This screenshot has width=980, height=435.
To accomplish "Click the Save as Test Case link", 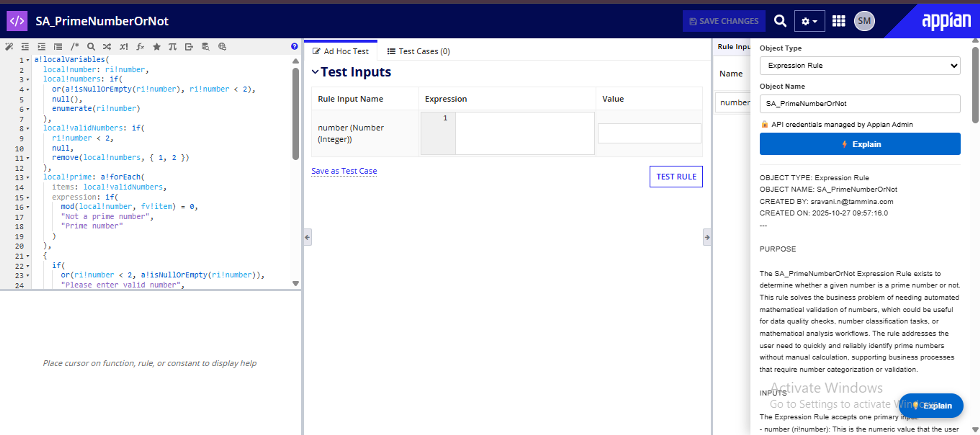I will click(x=344, y=171).
